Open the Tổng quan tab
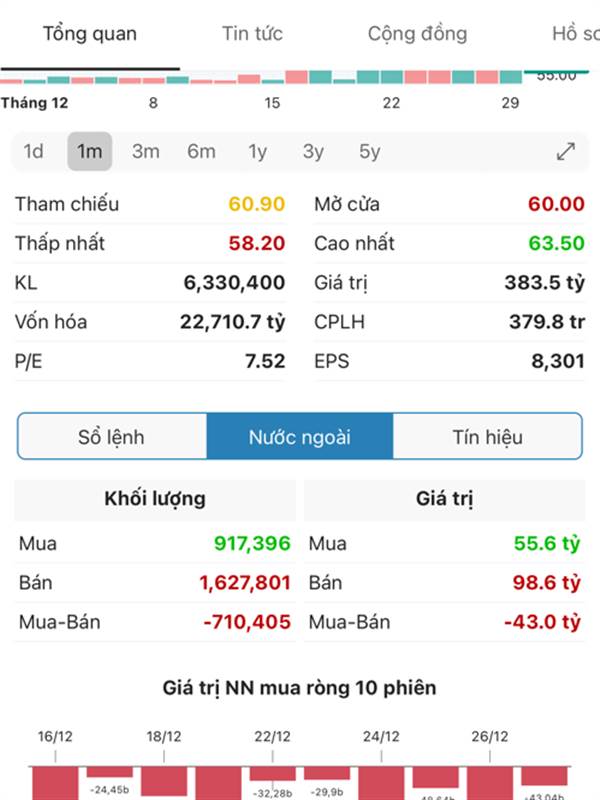Screen dimensions: 600x800 point(90,34)
